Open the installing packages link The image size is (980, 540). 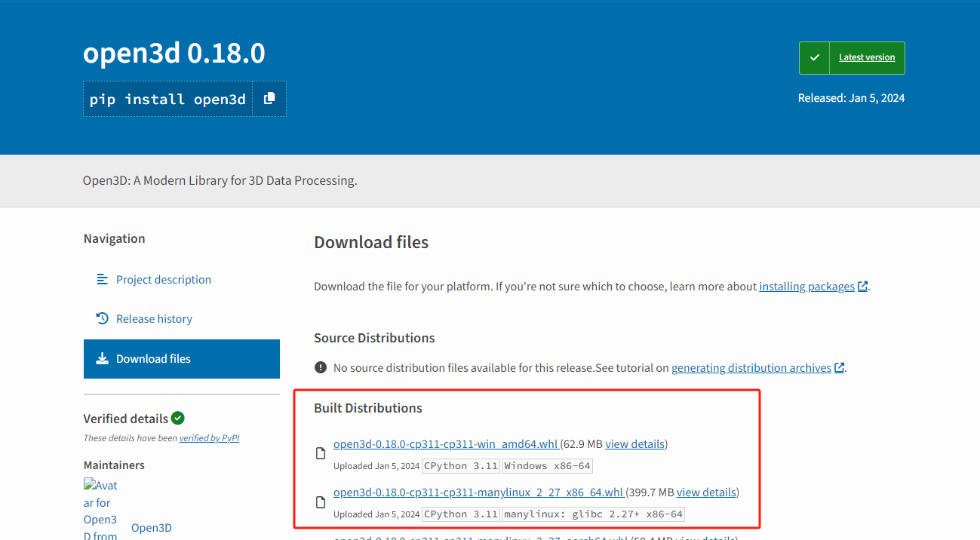tap(806, 287)
